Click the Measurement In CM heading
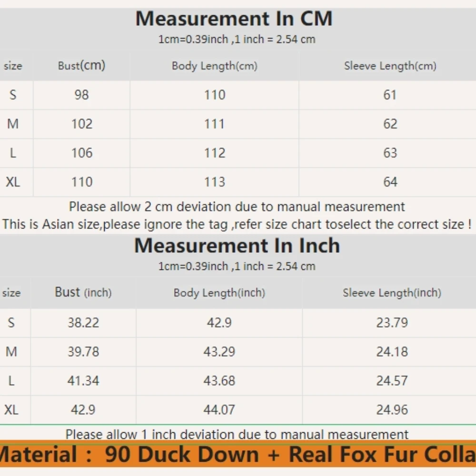 point(234,19)
